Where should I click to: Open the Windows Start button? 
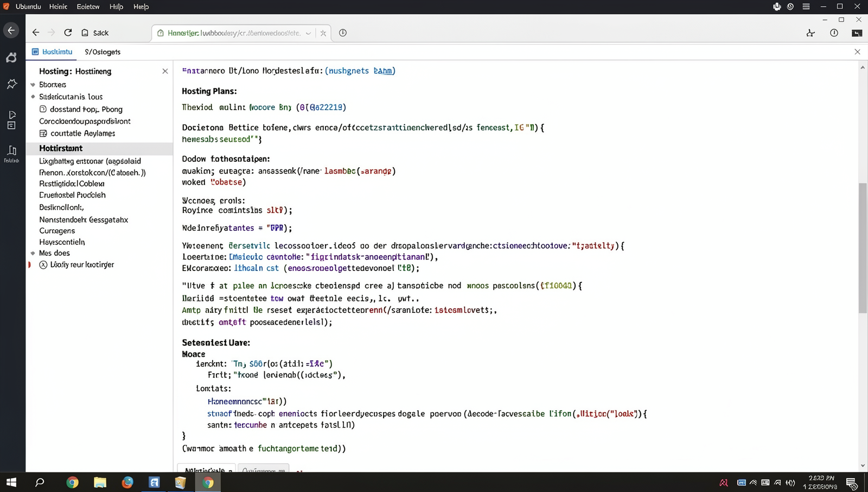(x=11, y=482)
